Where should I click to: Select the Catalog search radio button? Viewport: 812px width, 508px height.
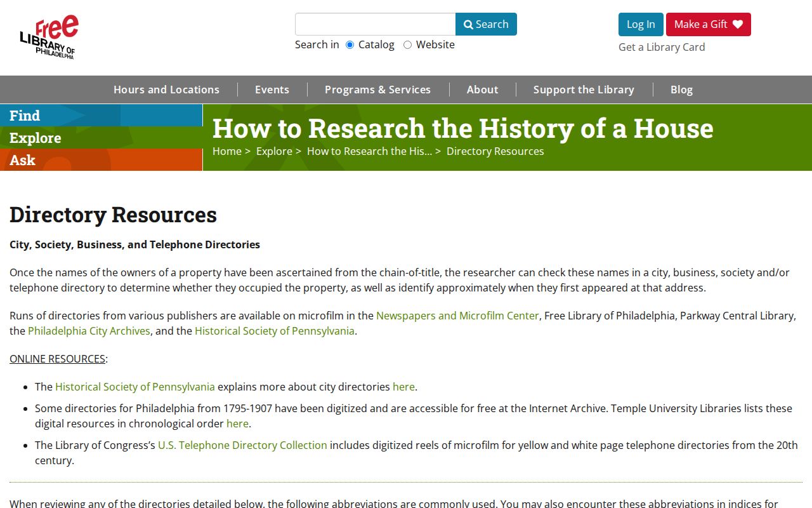(x=350, y=44)
